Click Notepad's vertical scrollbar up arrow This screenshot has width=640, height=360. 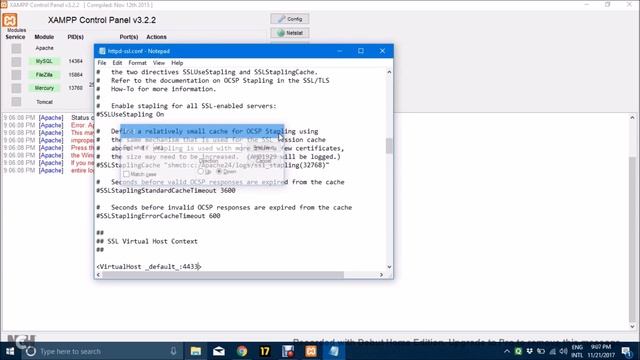pos(389,72)
